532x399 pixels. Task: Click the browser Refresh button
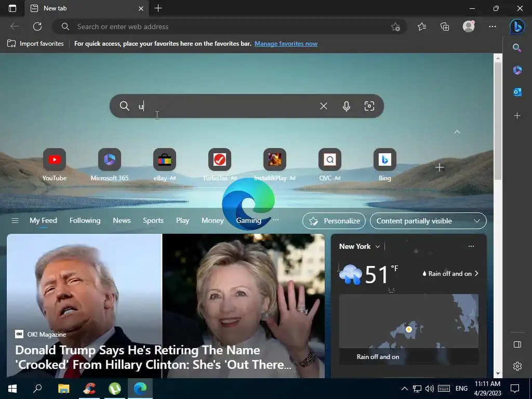[37, 26]
